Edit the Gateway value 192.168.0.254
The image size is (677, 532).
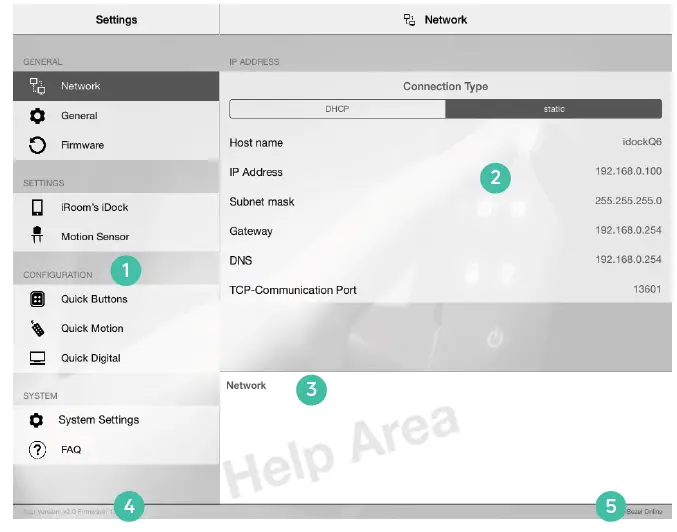(x=628, y=230)
